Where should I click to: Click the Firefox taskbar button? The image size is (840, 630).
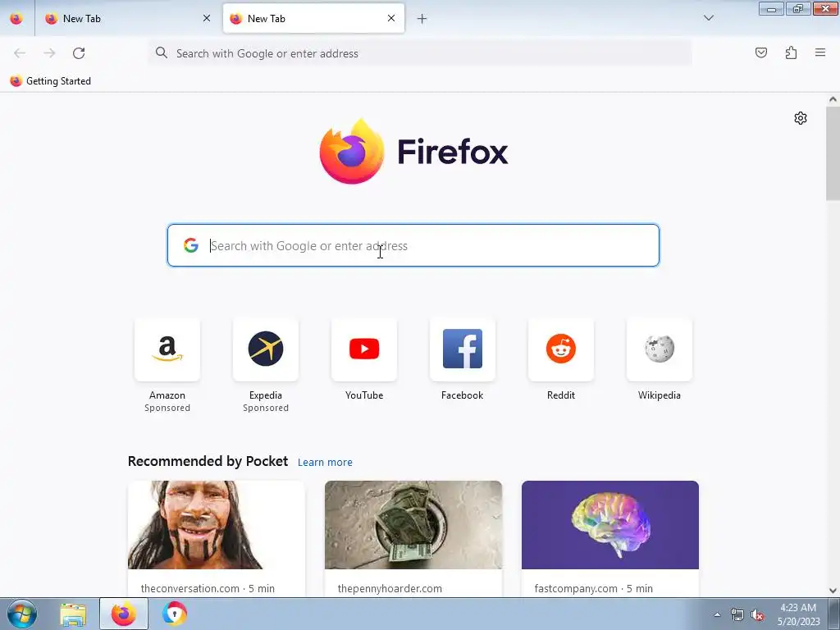pyautogui.click(x=123, y=614)
